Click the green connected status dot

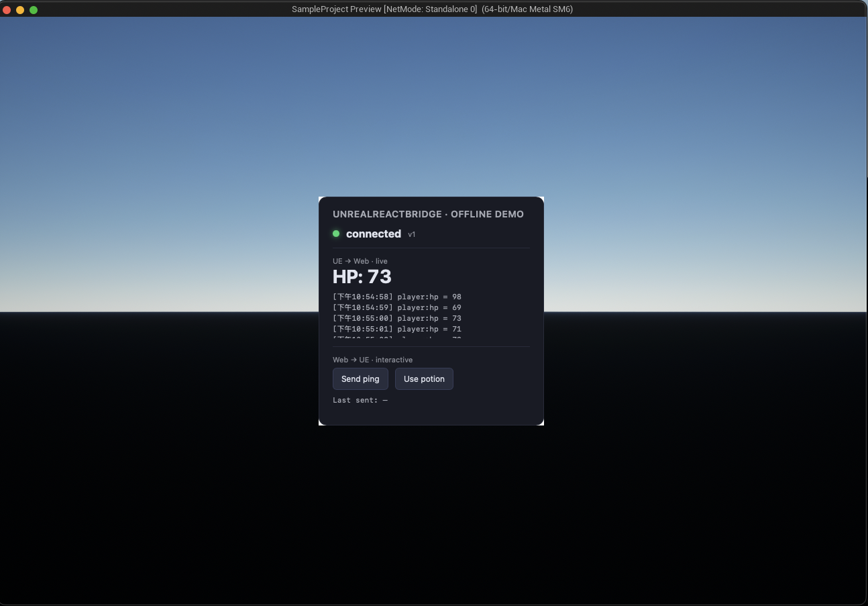pos(336,234)
